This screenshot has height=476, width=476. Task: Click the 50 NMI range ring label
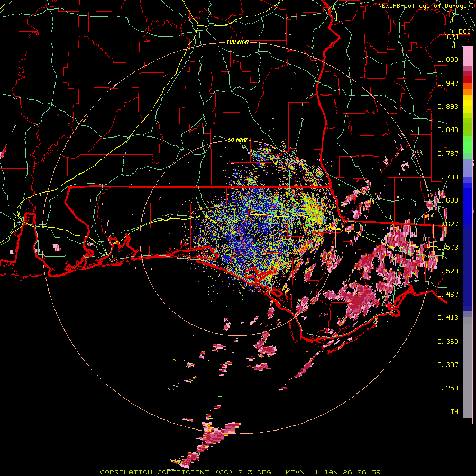pyautogui.click(x=237, y=140)
